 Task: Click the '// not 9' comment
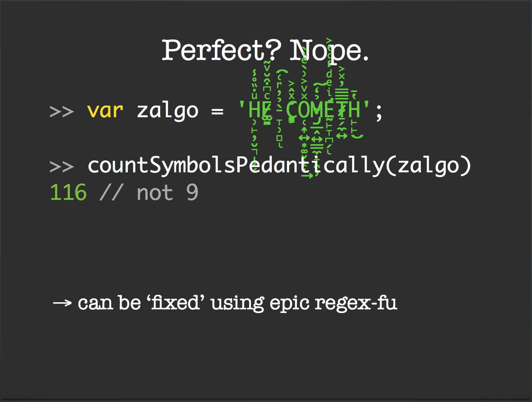[149, 193]
